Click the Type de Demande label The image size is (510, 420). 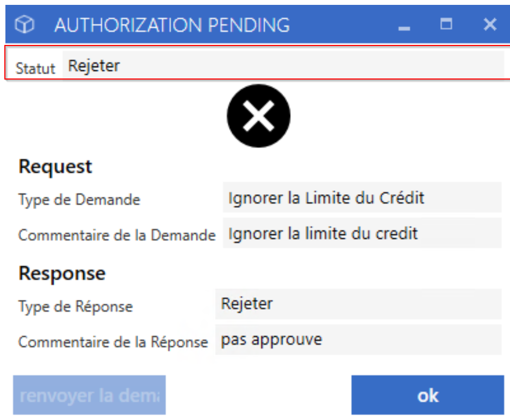point(80,200)
